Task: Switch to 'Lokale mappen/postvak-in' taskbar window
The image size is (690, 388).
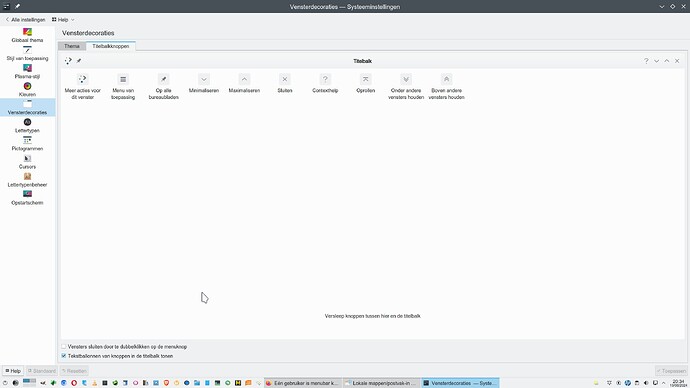Action: tap(382, 383)
